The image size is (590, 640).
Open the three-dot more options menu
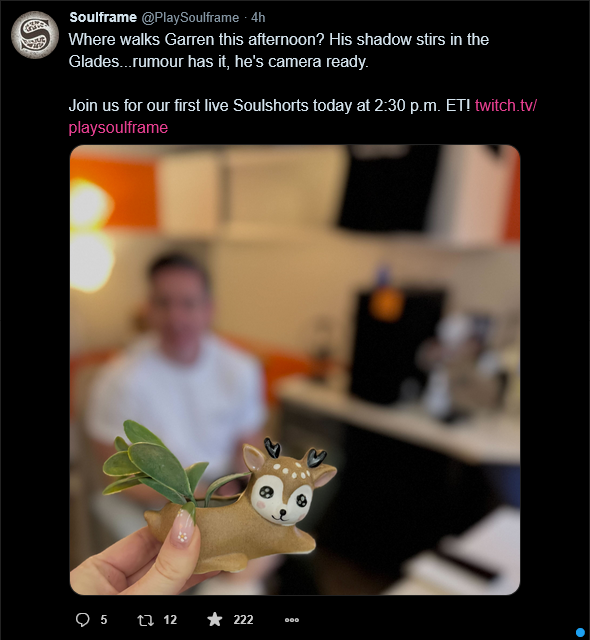point(292,620)
